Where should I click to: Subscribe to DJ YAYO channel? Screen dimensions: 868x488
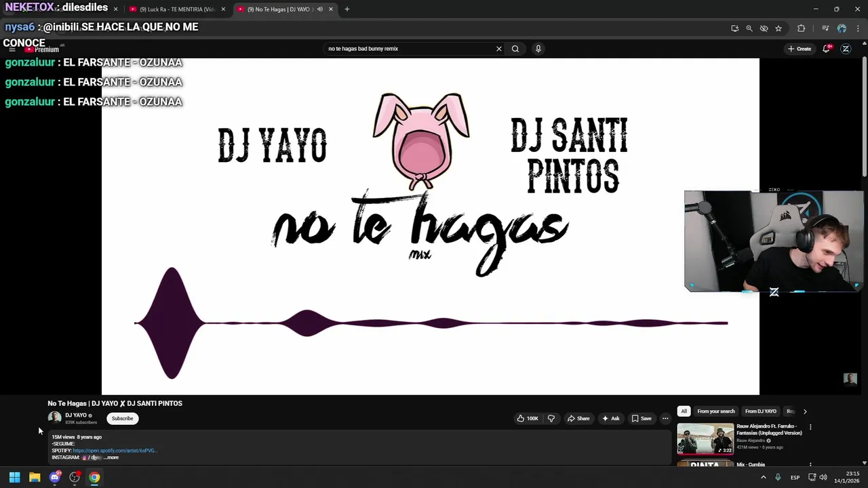[x=123, y=418]
